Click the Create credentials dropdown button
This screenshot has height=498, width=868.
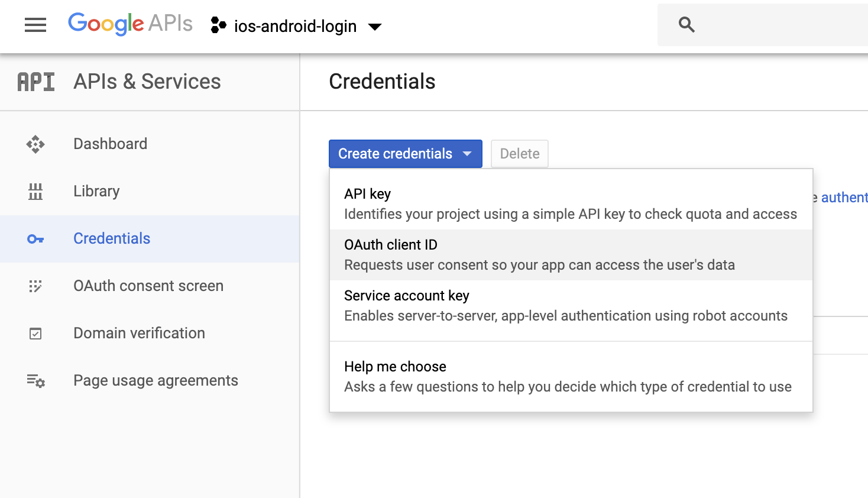(x=406, y=154)
